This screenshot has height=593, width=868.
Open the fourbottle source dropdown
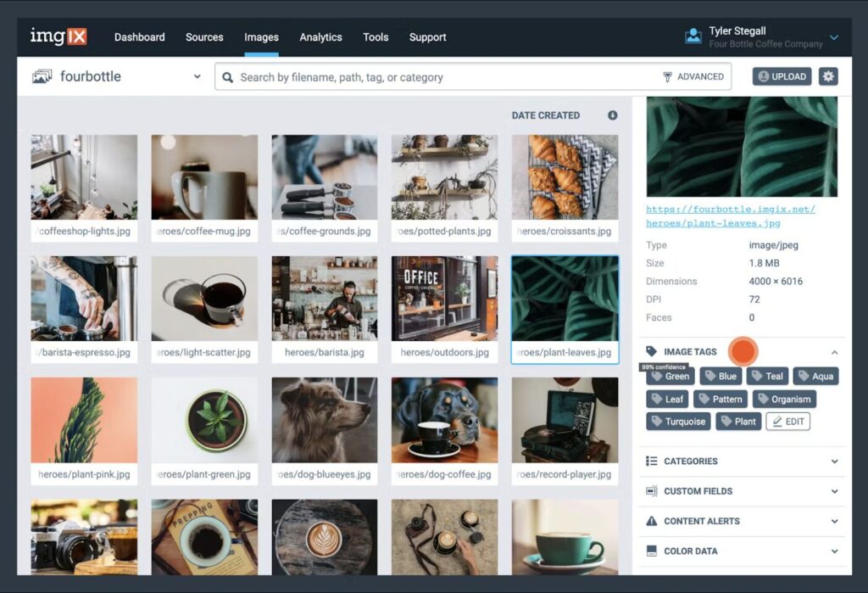click(197, 76)
